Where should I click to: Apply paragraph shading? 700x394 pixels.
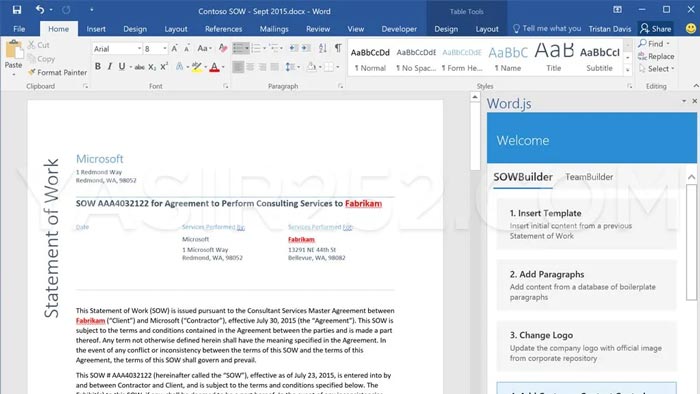point(312,67)
